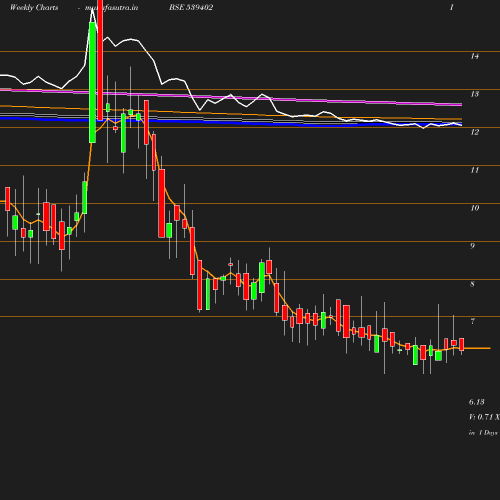Click the price axis label '8'
The image size is (500, 500).
click(472, 284)
